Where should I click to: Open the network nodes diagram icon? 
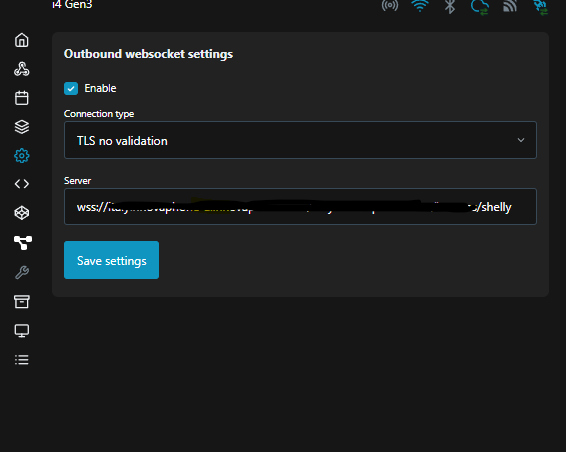point(23,243)
